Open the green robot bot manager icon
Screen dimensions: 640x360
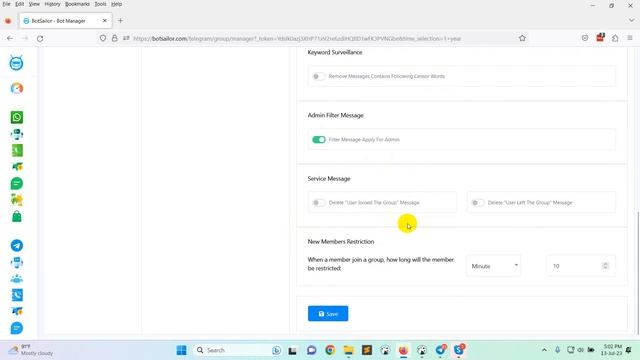coord(17,134)
